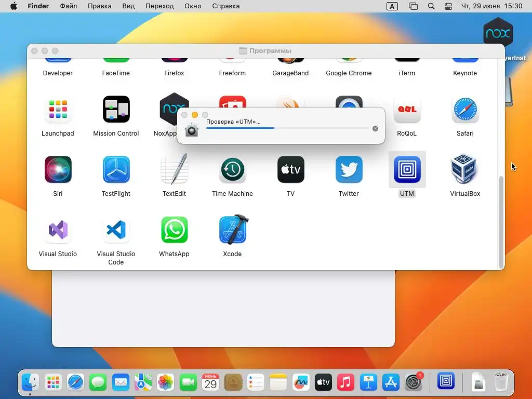
Task: Open the Safari app in Programs window
Action: click(465, 109)
